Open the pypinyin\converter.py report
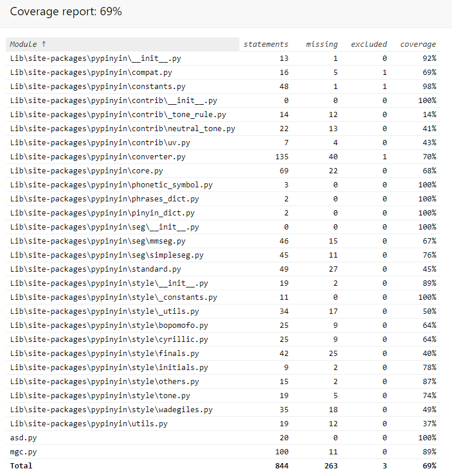The width and height of the screenshot is (452, 476). (97, 157)
